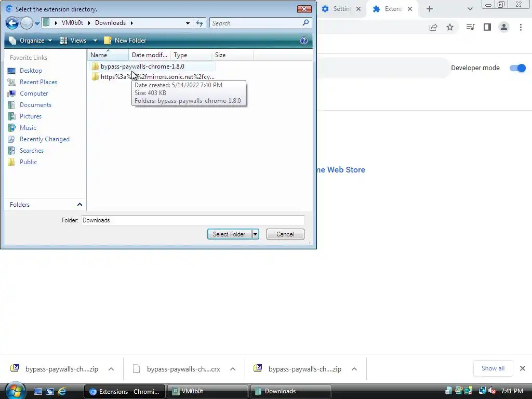Open the Views dropdown arrow

tap(96, 41)
